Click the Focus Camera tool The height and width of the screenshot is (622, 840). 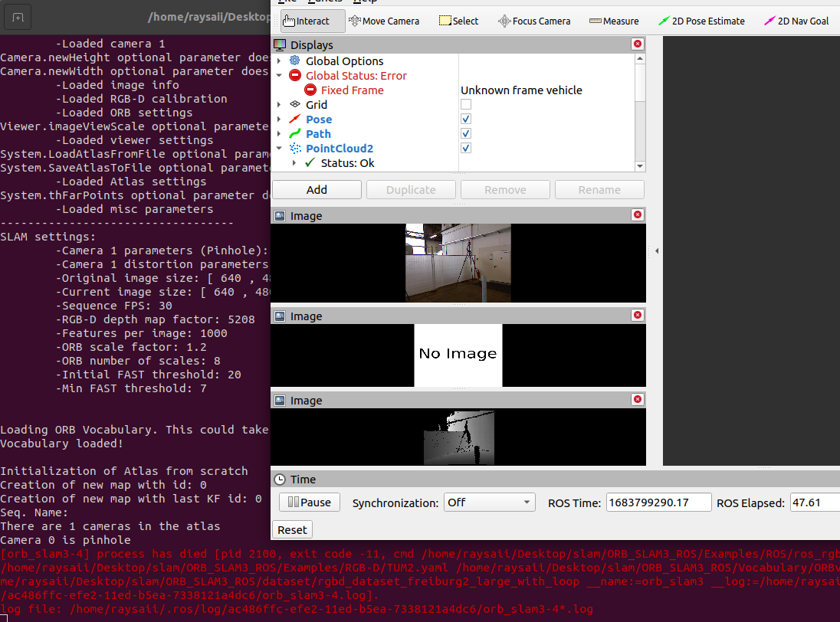(x=534, y=21)
